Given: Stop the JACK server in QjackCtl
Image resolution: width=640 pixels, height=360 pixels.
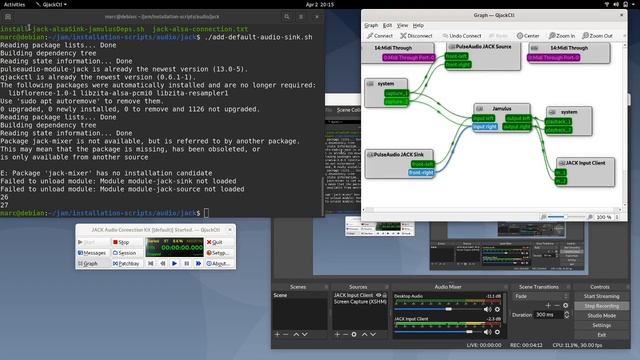Looking at the screenshot, I should (x=127, y=242).
